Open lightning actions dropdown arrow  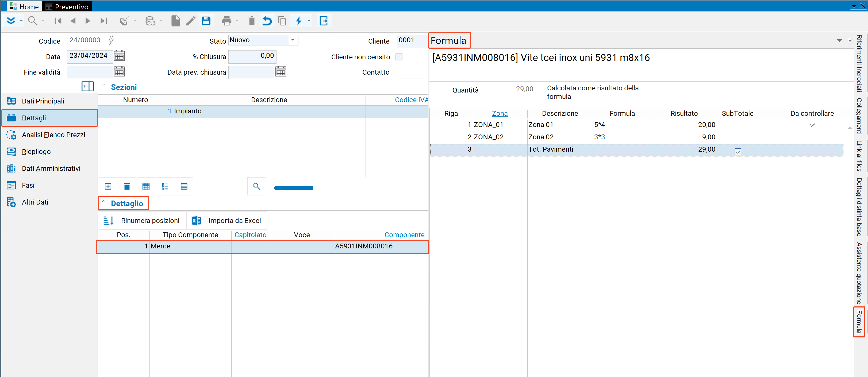tap(309, 21)
